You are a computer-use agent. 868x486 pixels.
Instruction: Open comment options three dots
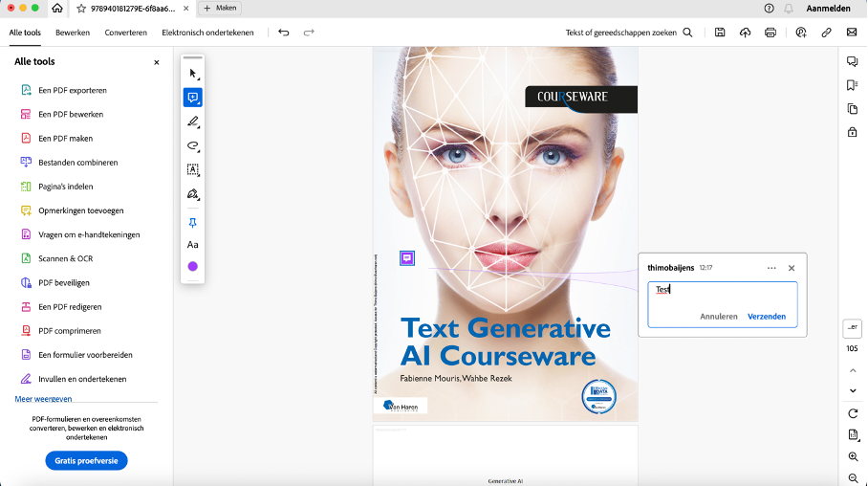click(771, 268)
